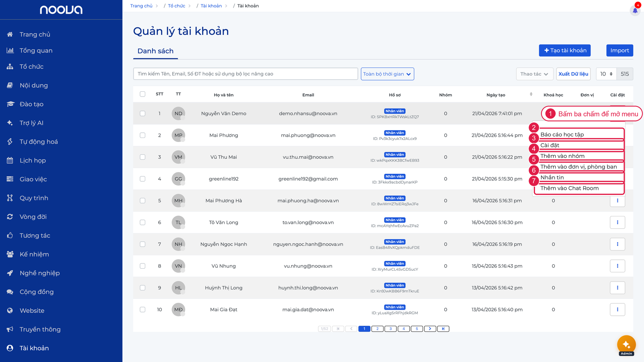Open Tự động hoá in sidebar
This screenshot has width=644, height=362.
[x=39, y=142]
